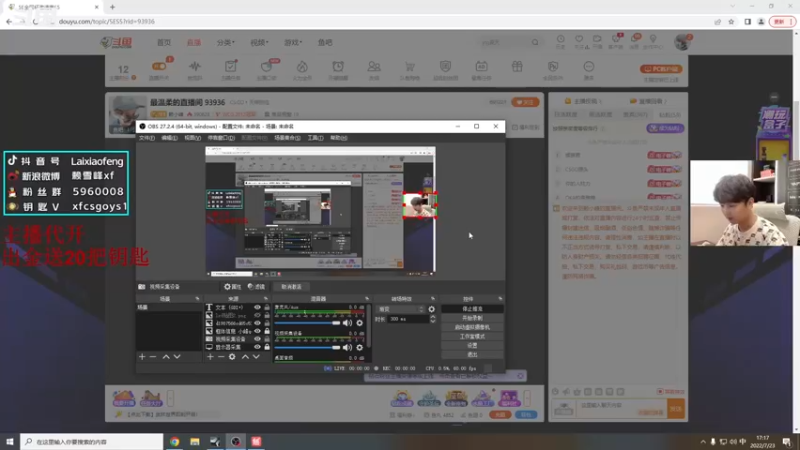Screen dimensions: 800x450
Task: Click the Douyu site search magnifier icon
Action: [x=535, y=42]
